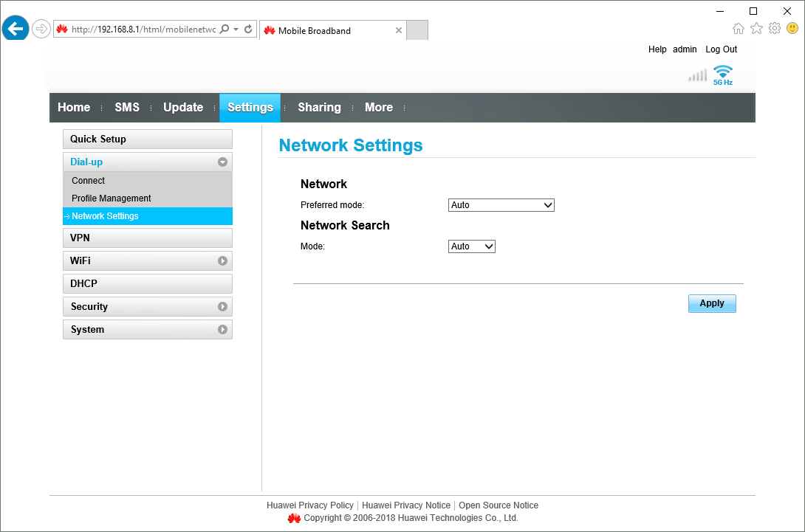Open the Network Search Mode dropdown
Image resolution: width=805 pixels, height=532 pixels.
click(471, 246)
